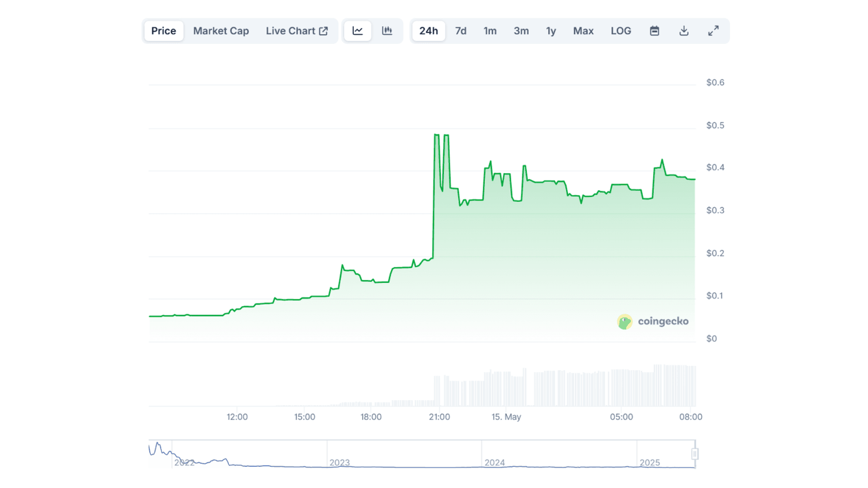Switch to the line chart view icon
Viewport: 868px width, 488px height.
tap(358, 31)
